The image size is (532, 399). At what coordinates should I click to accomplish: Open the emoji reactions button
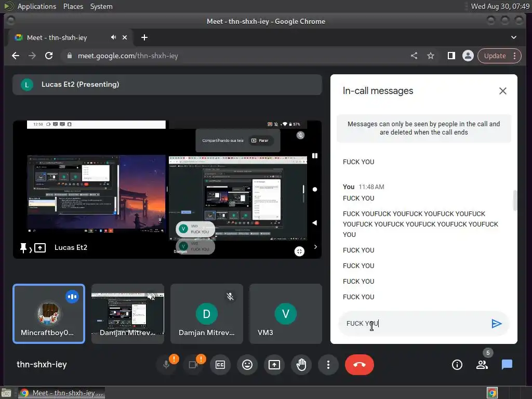pyautogui.click(x=247, y=365)
